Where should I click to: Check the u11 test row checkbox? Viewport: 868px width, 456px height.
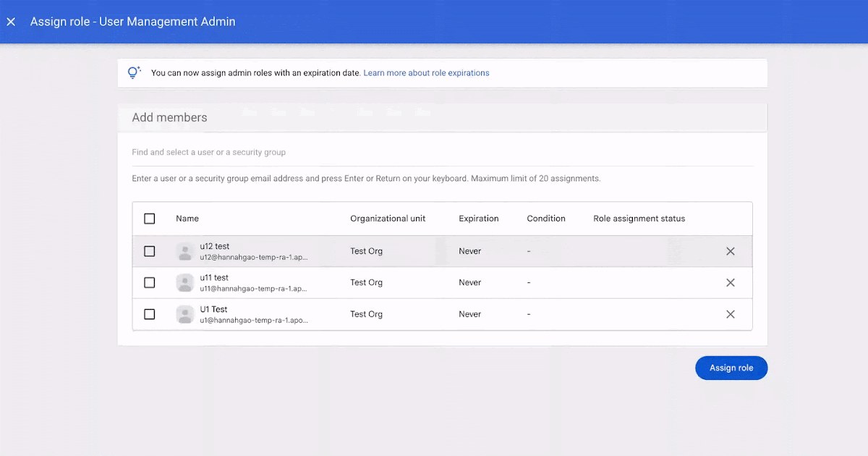[150, 282]
